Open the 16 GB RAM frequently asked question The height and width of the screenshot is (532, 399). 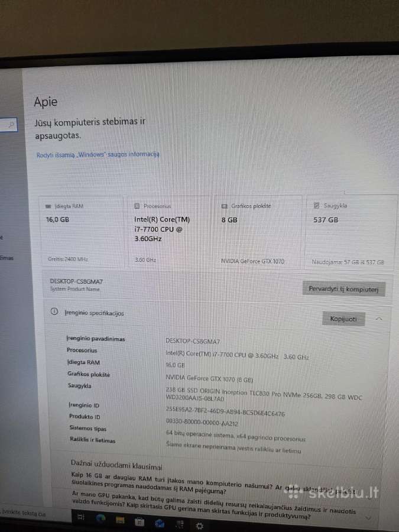point(214,483)
